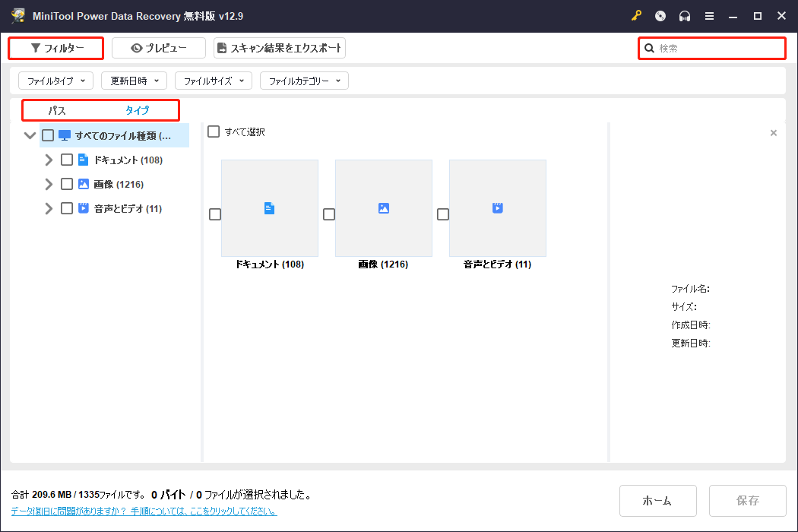Open the ファイルカテゴリー dropdown
Image resolution: width=798 pixels, height=532 pixels.
(304, 81)
